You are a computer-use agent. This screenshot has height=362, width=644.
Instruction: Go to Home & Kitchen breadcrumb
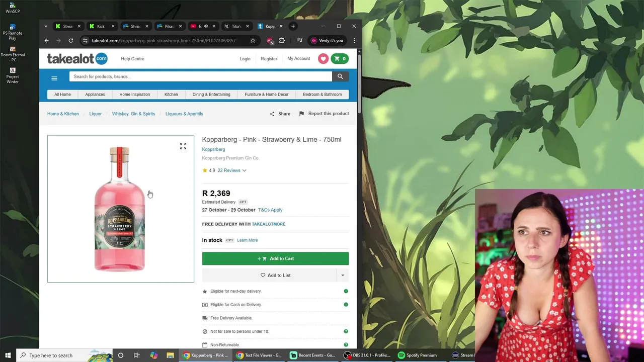(x=63, y=114)
